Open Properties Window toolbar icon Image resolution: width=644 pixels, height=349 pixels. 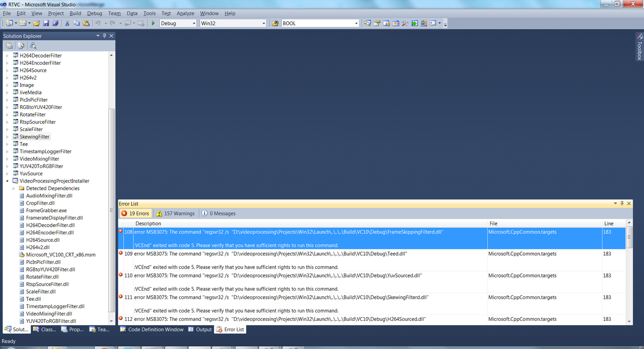pyautogui.click(x=377, y=23)
